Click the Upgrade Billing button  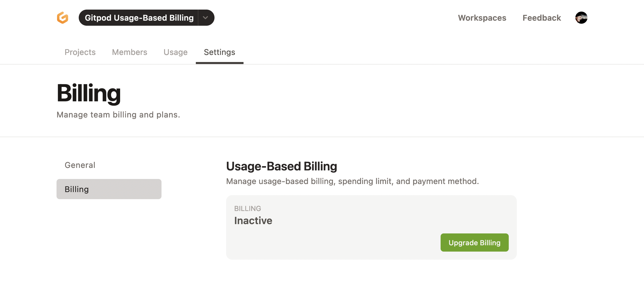474,242
